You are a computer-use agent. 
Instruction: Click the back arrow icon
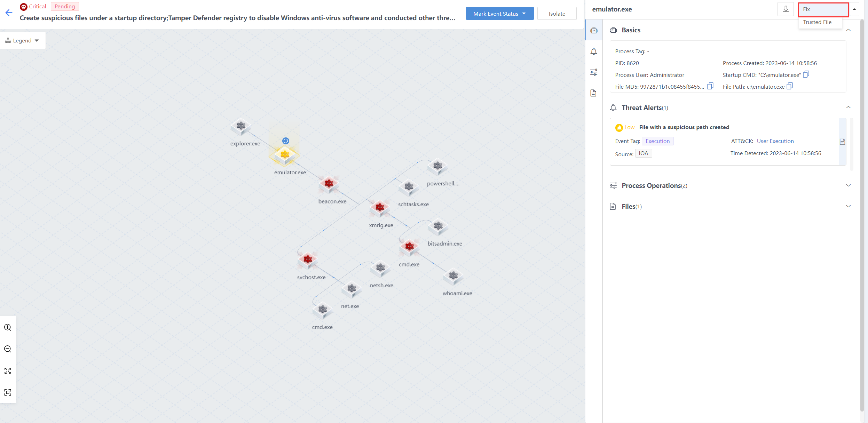(x=9, y=13)
